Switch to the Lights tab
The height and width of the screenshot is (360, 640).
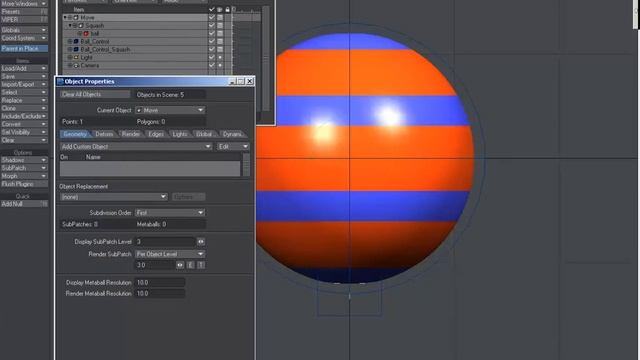pyautogui.click(x=180, y=134)
